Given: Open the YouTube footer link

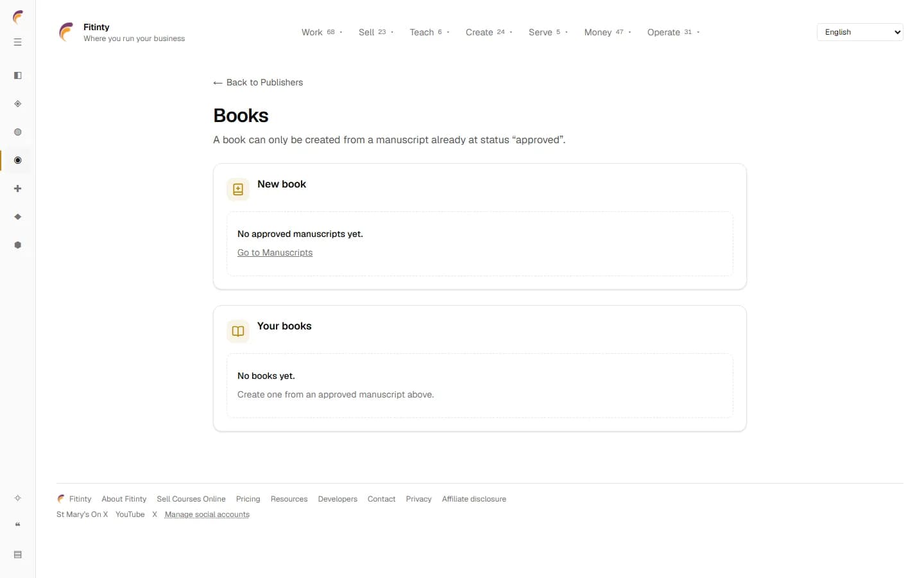Looking at the screenshot, I should pyautogui.click(x=130, y=514).
